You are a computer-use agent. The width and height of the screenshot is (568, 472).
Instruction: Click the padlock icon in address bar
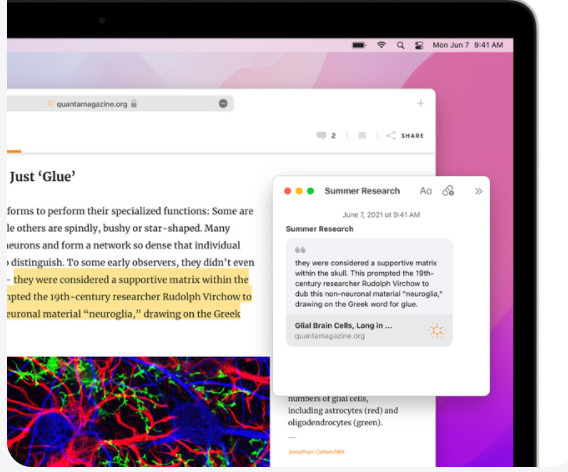[134, 104]
